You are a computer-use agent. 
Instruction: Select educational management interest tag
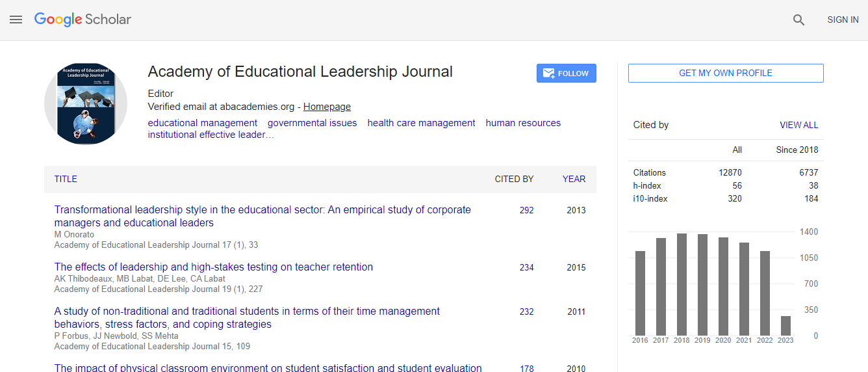tap(203, 123)
